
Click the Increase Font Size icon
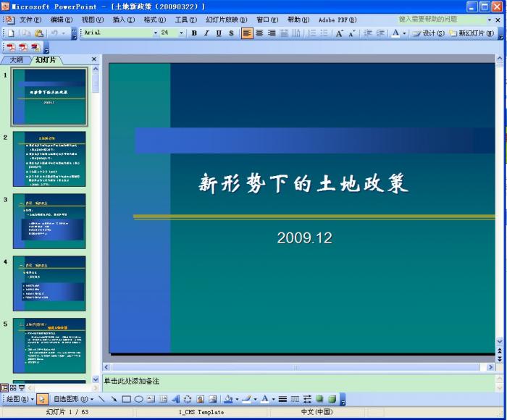pyautogui.click(x=339, y=33)
